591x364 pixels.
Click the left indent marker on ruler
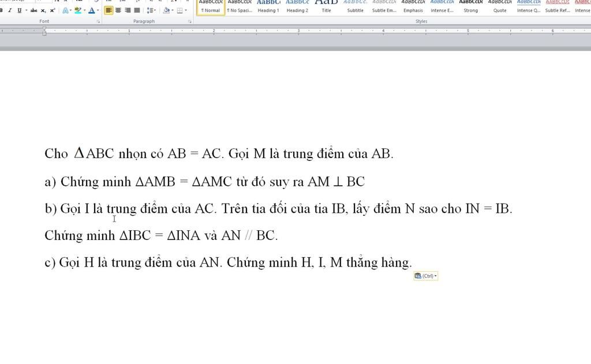coord(44,32)
